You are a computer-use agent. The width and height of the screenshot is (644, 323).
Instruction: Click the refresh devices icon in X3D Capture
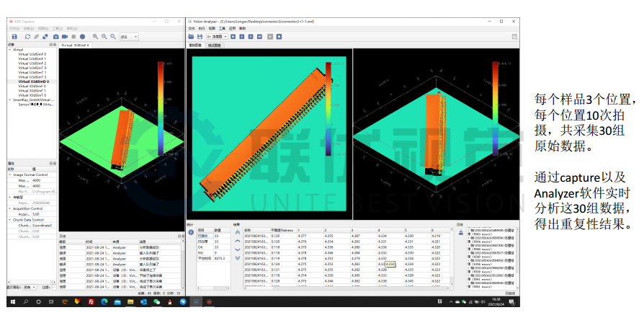(x=27, y=36)
